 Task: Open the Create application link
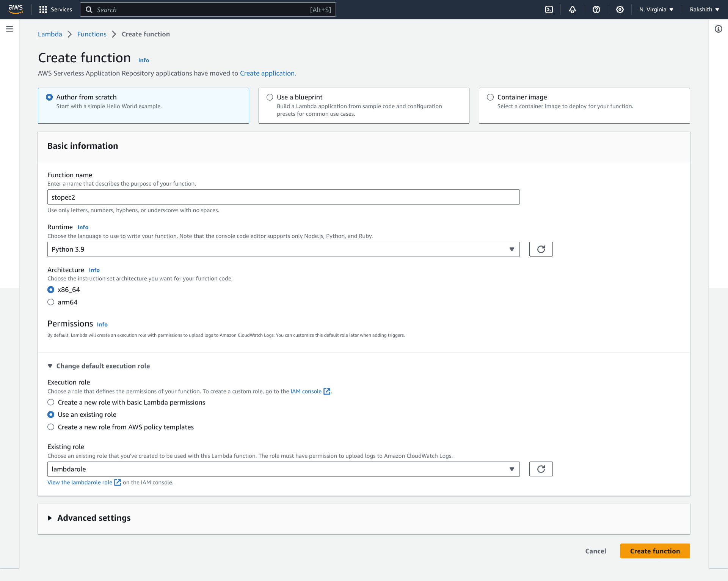267,73
